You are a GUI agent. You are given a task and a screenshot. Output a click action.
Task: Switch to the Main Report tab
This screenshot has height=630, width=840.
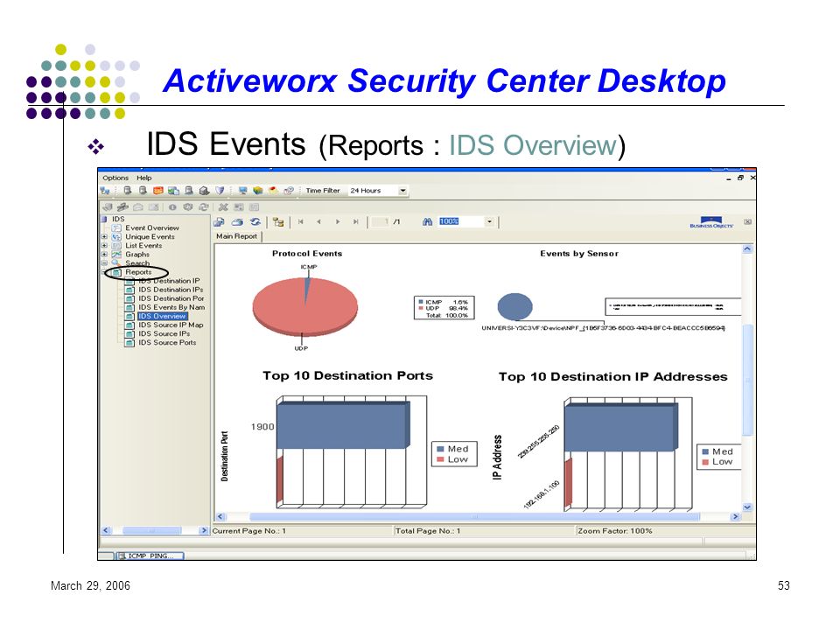(237, 236)
